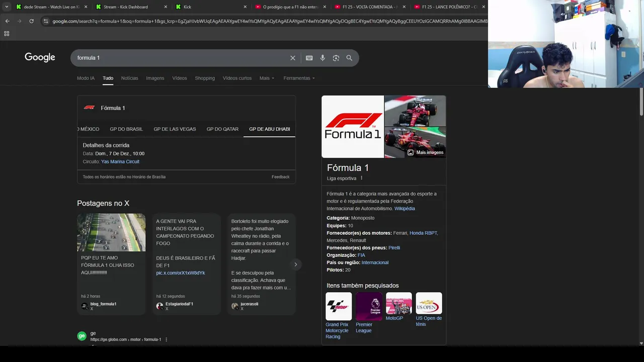The height and width of the screenshot is (362, 644).
Task: Click the blog_formula1 author avatar
Action: click(85, 306)
